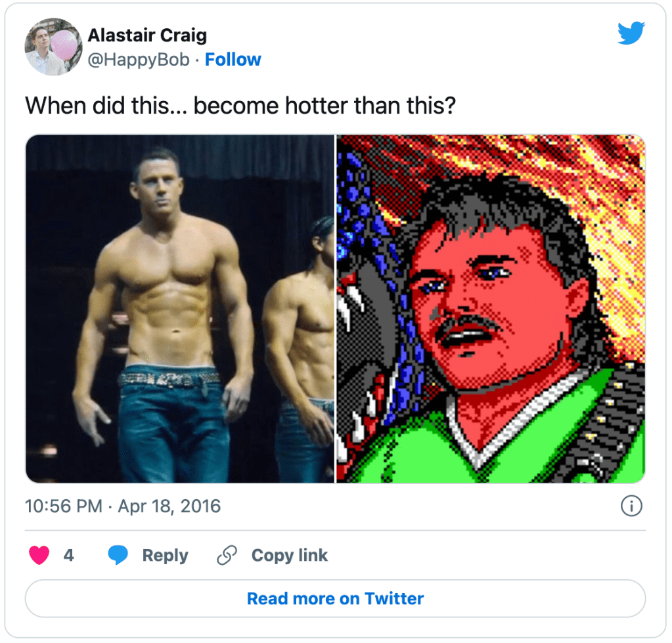Click the tweet text about 'hotter than this'
The image size is (672, 643).
click(240, 105)
